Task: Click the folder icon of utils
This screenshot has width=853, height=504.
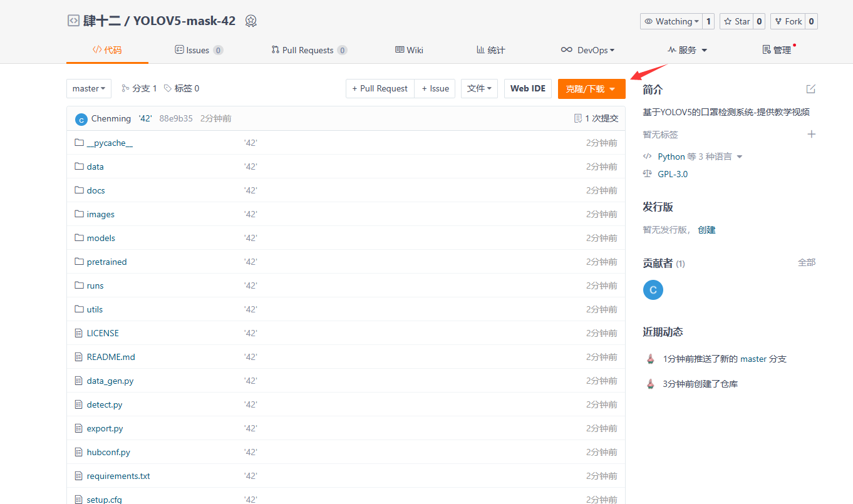Action: (79, 309)
